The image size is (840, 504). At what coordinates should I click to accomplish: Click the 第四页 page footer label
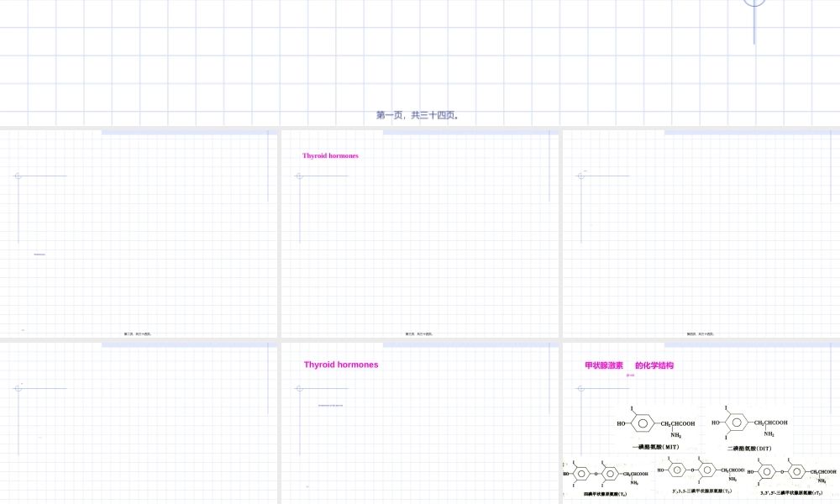point(701,333)
